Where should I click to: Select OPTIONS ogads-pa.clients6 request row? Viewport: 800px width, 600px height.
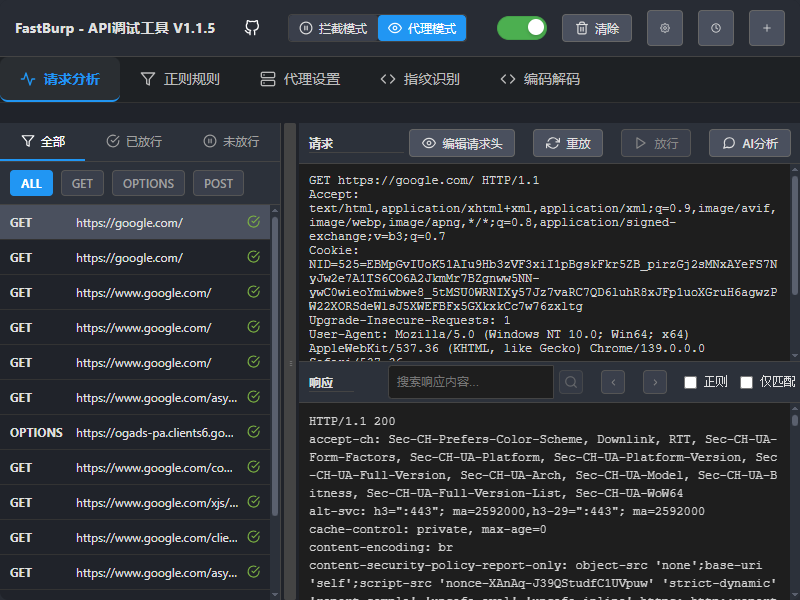coord(135,432)
